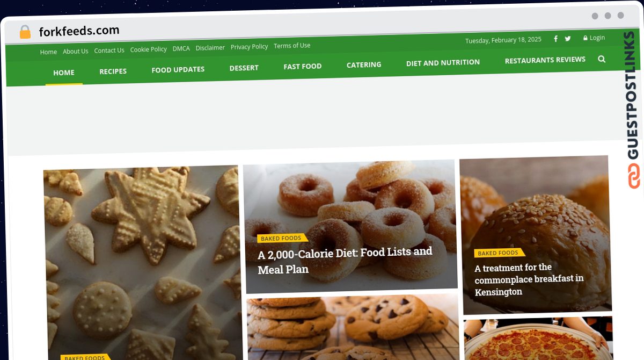Screen dimensions: 644x360
Task: Click the search magnifier icon in navbar
Action: tap(602, 59)
